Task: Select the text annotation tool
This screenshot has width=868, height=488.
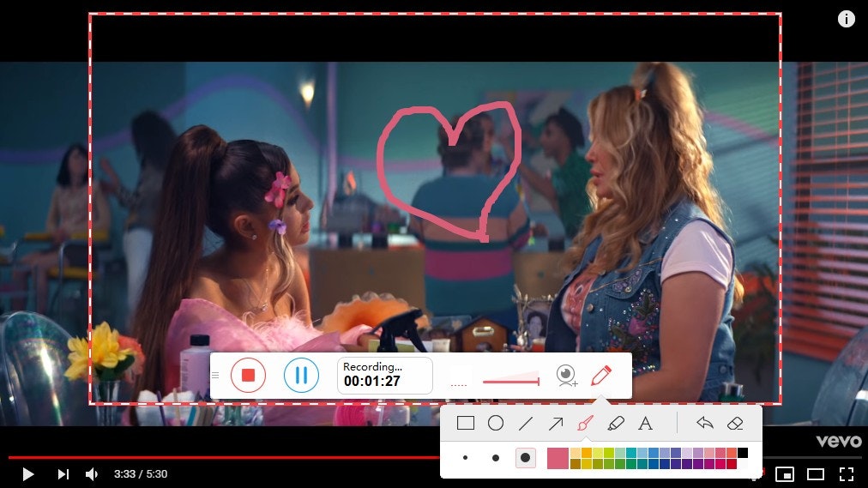Action: [x=646, y=424]
